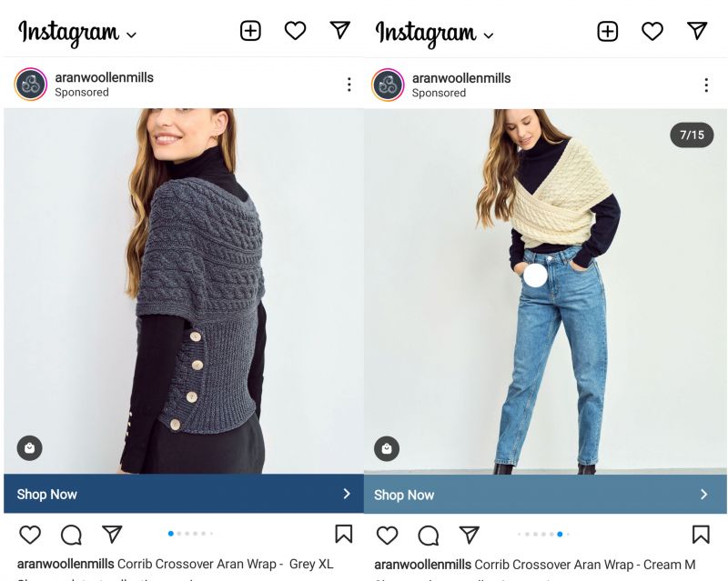Click shopping bag icon on cream wrap photo

click(387, 449)
